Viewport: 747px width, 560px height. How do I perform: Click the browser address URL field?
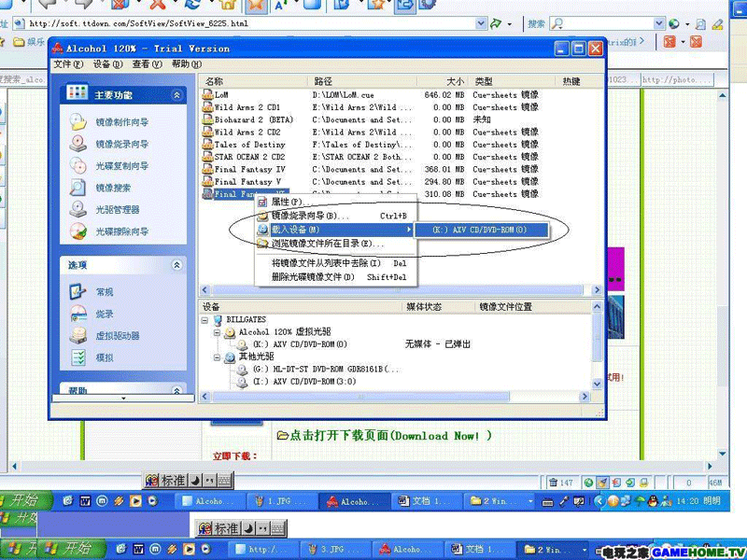click(249, 23)
